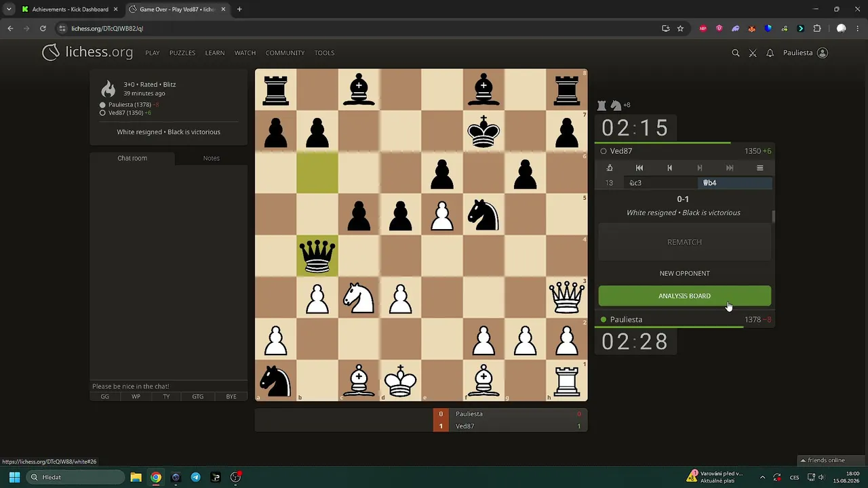Click the black queen on b4
868x488 pixels.
tap(317, 256)
